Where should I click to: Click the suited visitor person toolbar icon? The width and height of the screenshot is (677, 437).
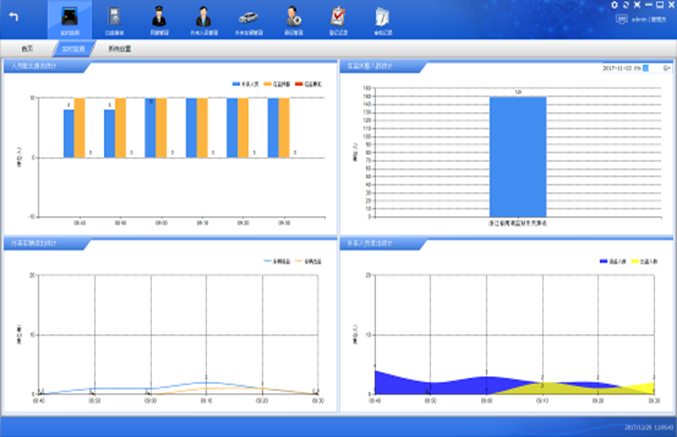click(x=203, y=16)
